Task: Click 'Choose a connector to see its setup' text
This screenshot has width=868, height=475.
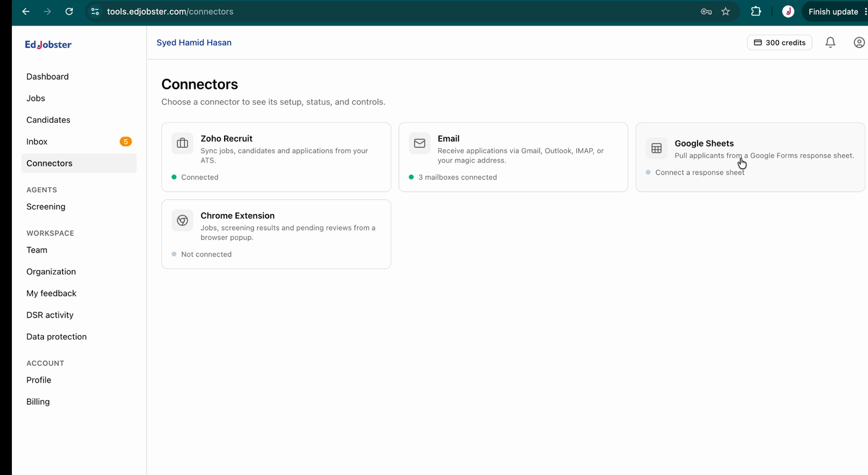Action: pos(273,102)
